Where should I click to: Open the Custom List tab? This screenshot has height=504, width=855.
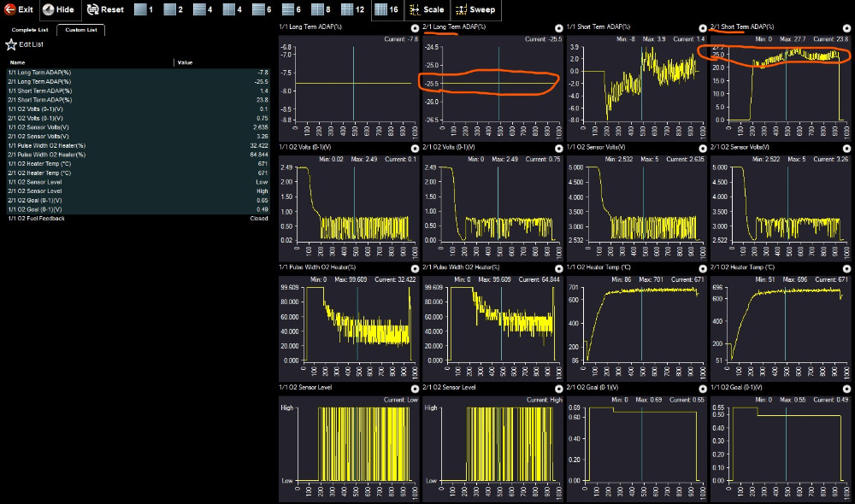(x=80, y=30)
